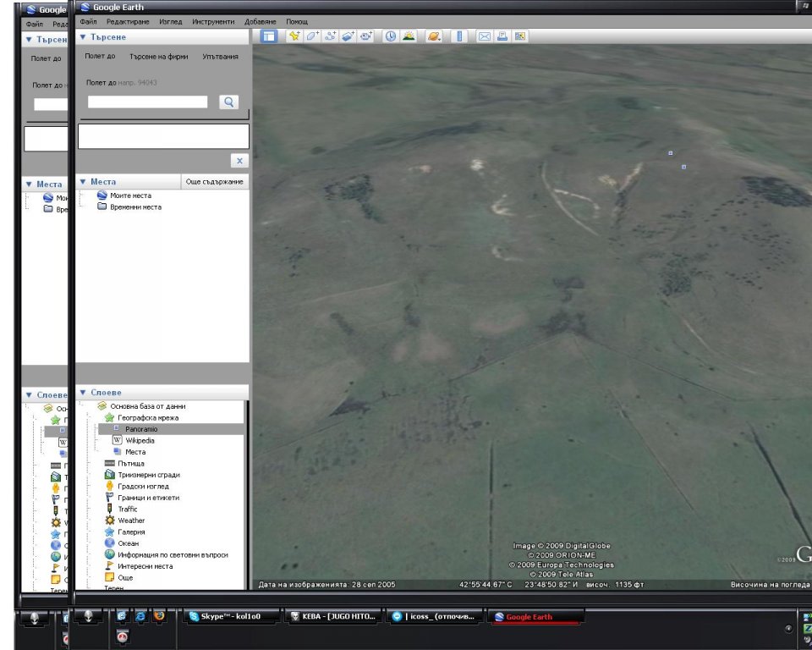Click the Print toolbar icon
Screen dimensions: 812x650
[x=502, y=36]
